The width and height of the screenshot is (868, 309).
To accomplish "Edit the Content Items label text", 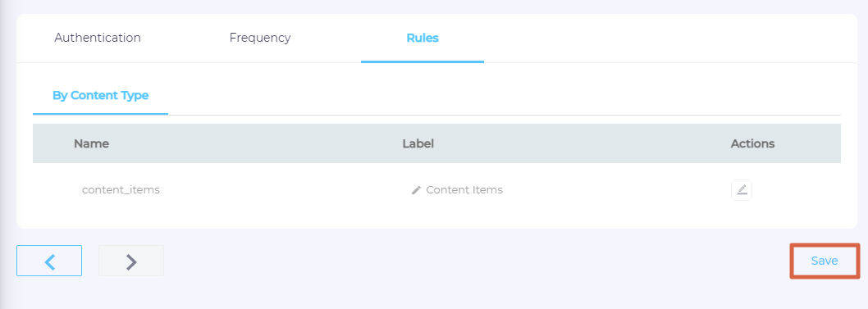I will pos(464,190).
